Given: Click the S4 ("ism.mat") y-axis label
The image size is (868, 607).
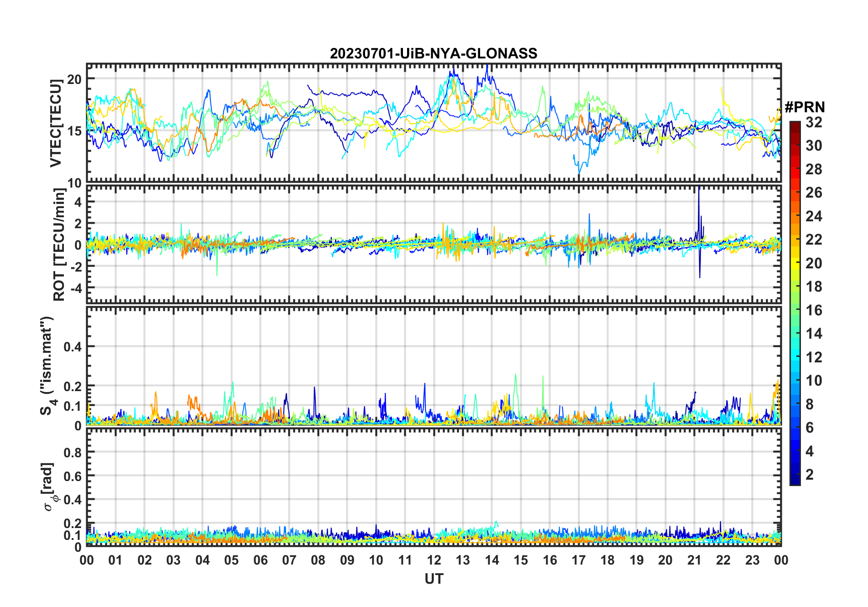Looking at the screenshot, I should pos(47,366).
